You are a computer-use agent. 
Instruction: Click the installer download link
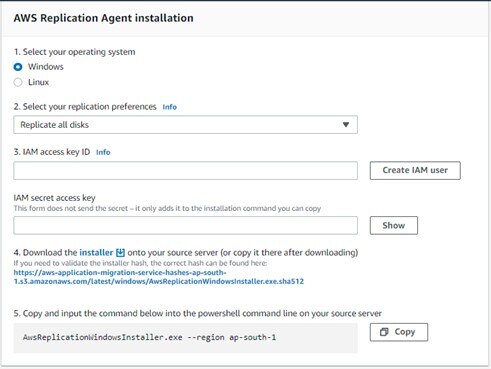tap(96, 253)
